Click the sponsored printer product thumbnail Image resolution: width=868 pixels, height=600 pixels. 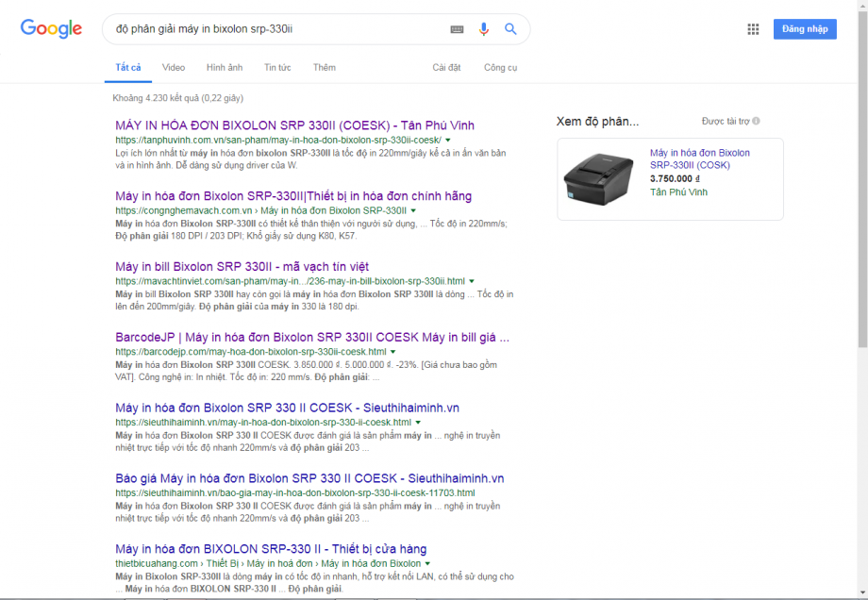pos(598,179)
